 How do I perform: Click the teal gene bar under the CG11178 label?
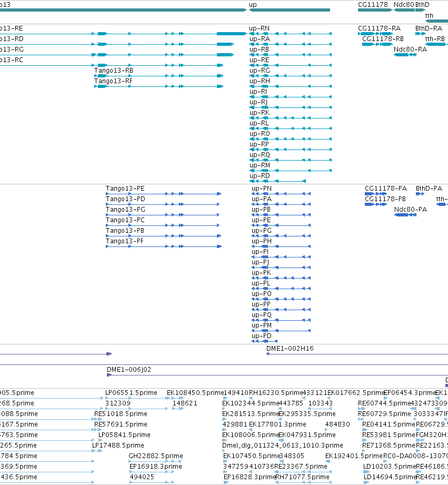[x=375, y=10]
